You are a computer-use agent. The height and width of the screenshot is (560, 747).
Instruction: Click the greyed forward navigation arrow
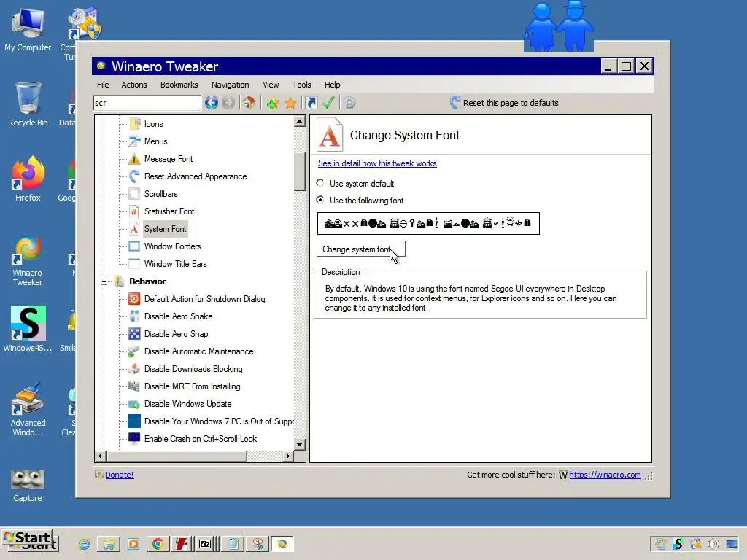tap(228, 102)
